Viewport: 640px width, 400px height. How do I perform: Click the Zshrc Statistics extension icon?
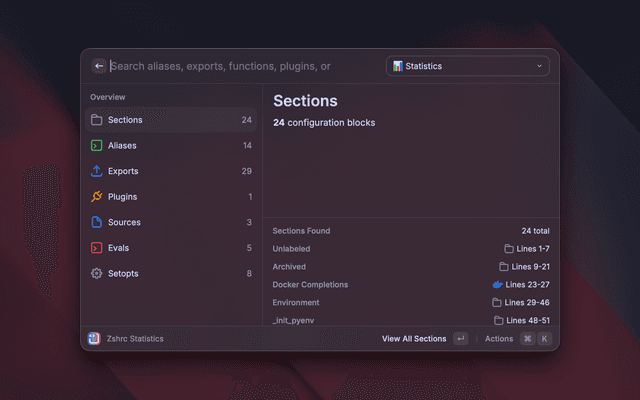pyautogui.click(x=94, y=339)
